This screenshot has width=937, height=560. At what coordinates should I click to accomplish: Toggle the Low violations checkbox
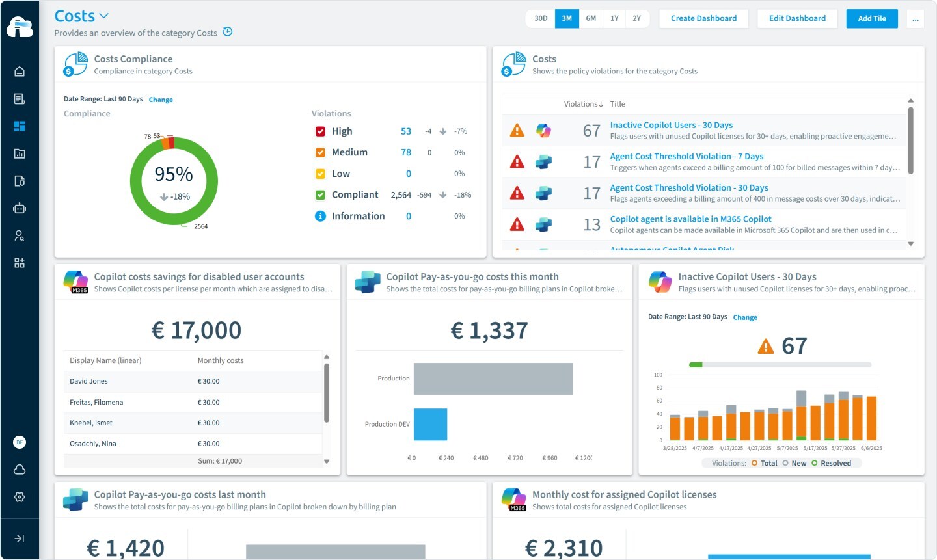(x=320, y=174)
